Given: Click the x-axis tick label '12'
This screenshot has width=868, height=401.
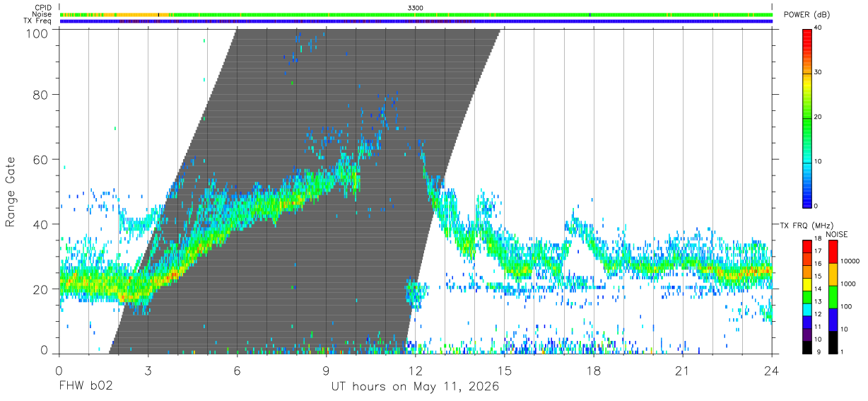Looking at the screenshot, I should [416, 371].
